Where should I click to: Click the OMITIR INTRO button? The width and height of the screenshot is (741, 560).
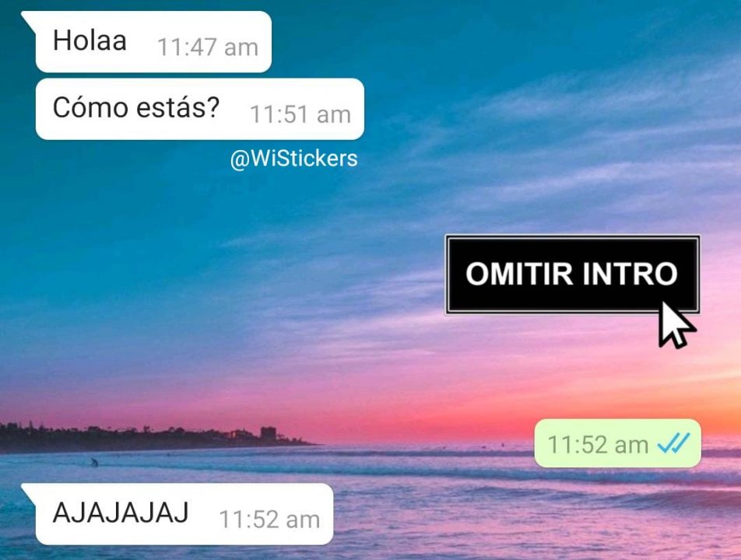pyautogui.click(x=572, y=275)
